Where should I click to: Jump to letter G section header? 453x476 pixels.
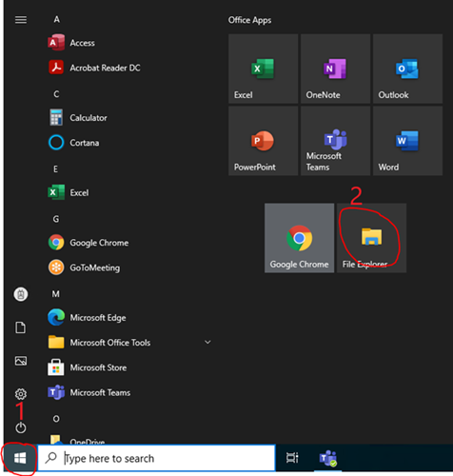pos(56,219)
